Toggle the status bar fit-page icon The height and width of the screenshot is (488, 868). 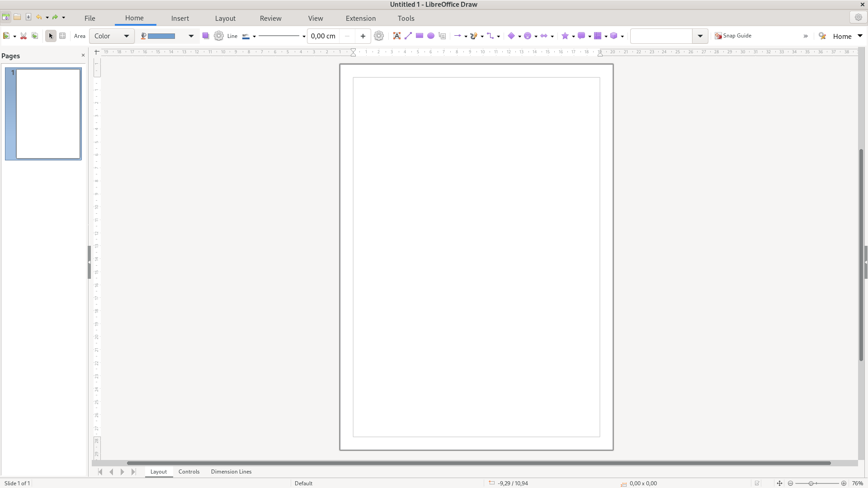pyautogui.click(x=779, y=483)
